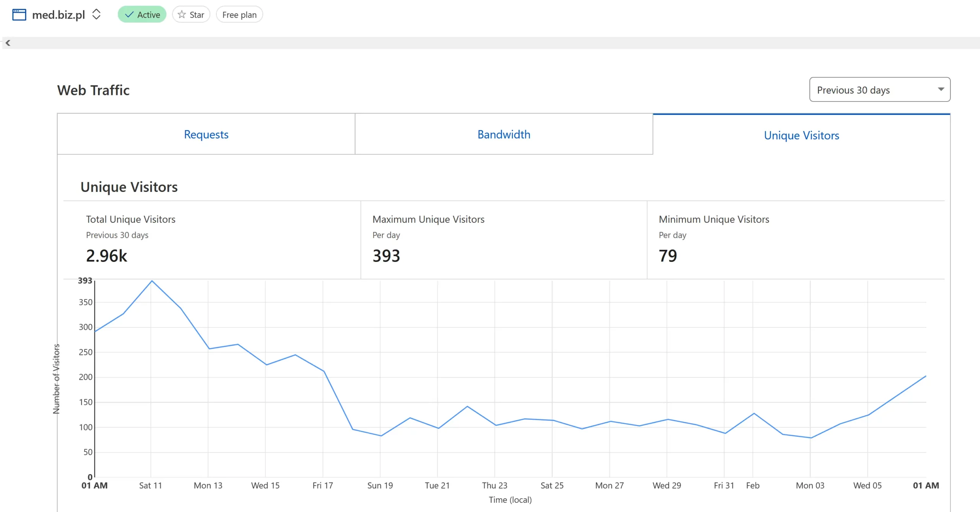Click the browser window site icon
980x512 pixels.
[x=19, y=15]
